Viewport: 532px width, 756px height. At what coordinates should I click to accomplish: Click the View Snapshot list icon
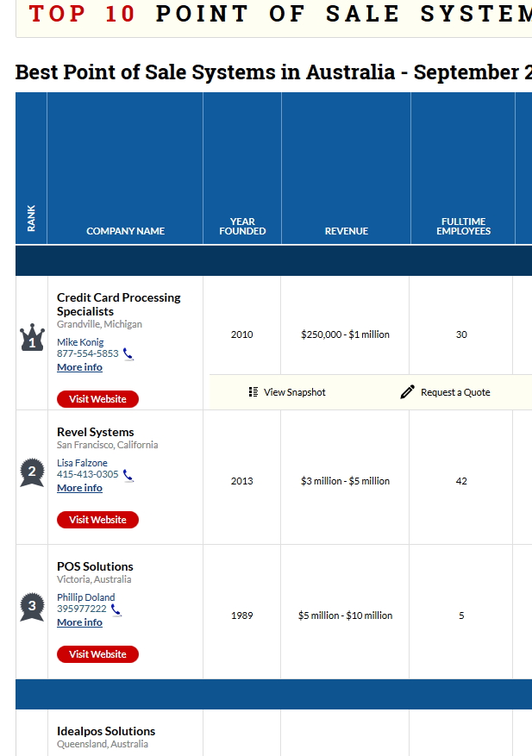pos(253,392)
